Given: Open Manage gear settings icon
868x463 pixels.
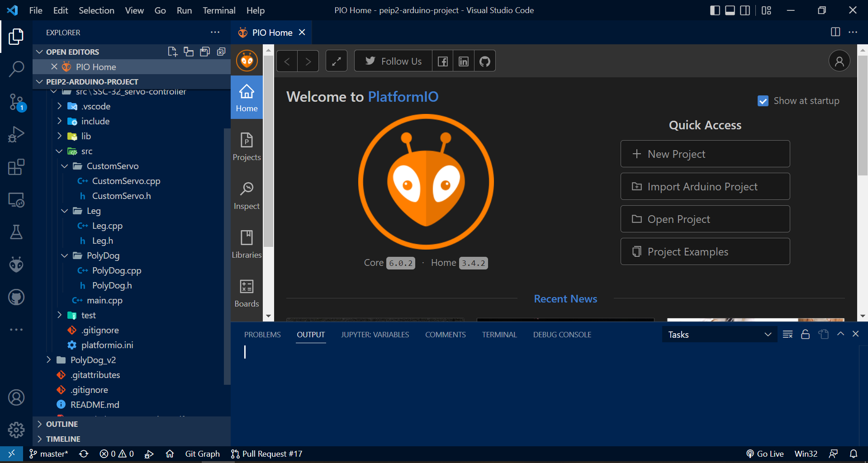Looking at the screenshot, I should coord(16,430).
